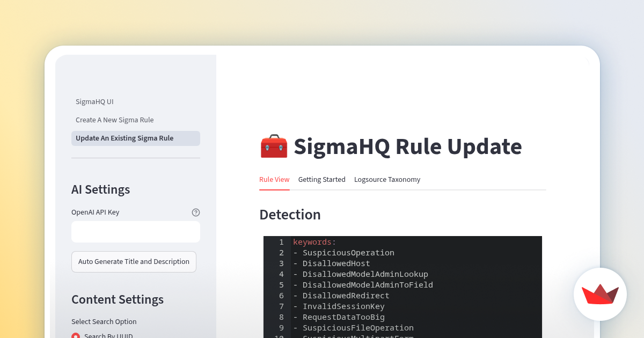Click the RequestDataTooBig line in editor

click(x=339, y=317)
